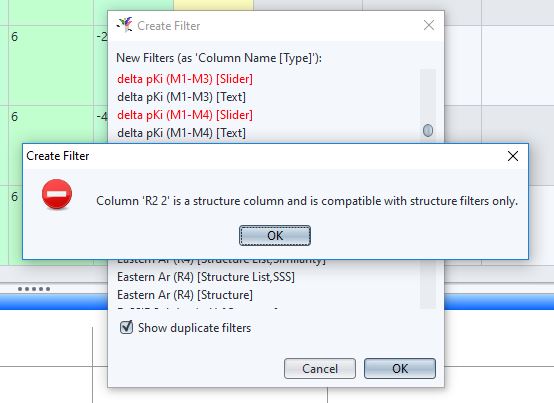Select Eastern Ar (R4) [Structure List,SSS] entry
This screenshot has width=554, height=403.
point(206,277)
